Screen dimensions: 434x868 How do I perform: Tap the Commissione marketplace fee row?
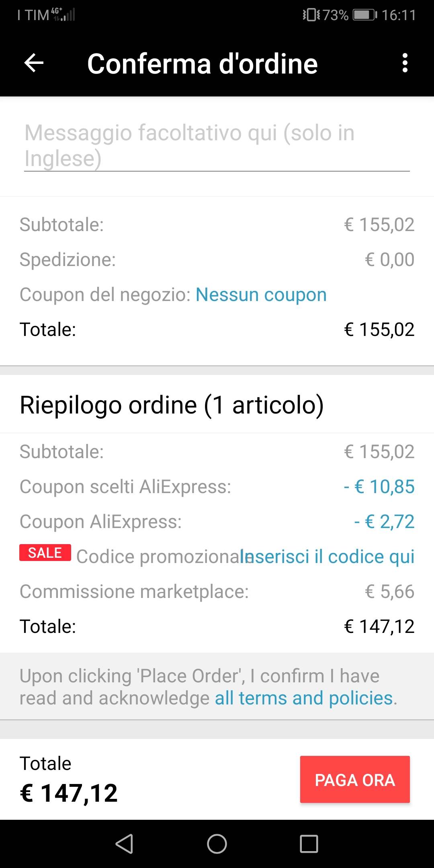(217, 592)
